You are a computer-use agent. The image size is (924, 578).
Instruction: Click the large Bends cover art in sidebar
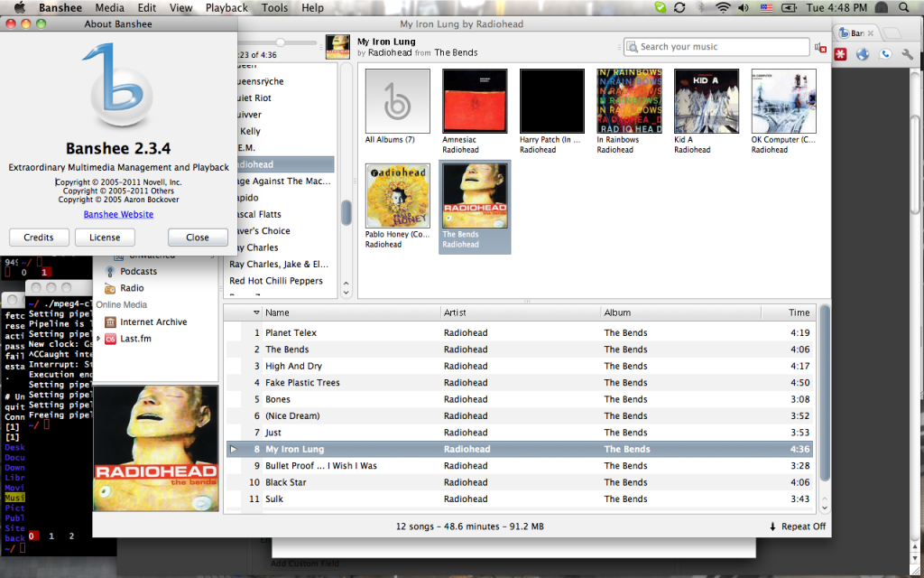[156, 448]
